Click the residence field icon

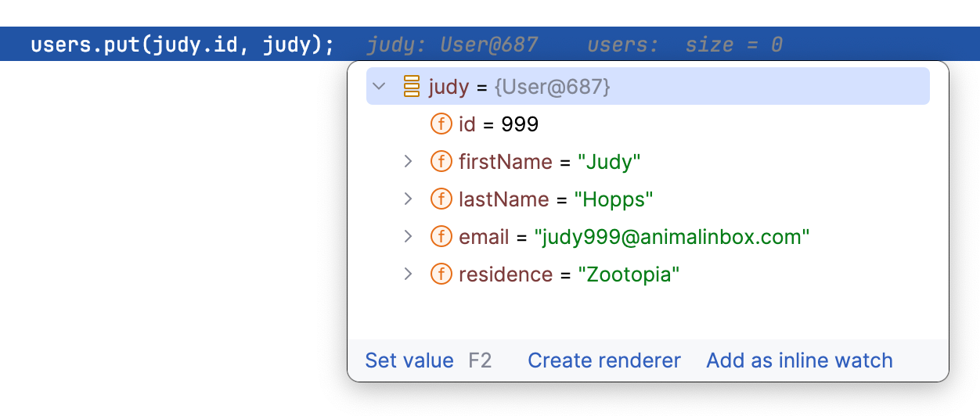point(441,274)
